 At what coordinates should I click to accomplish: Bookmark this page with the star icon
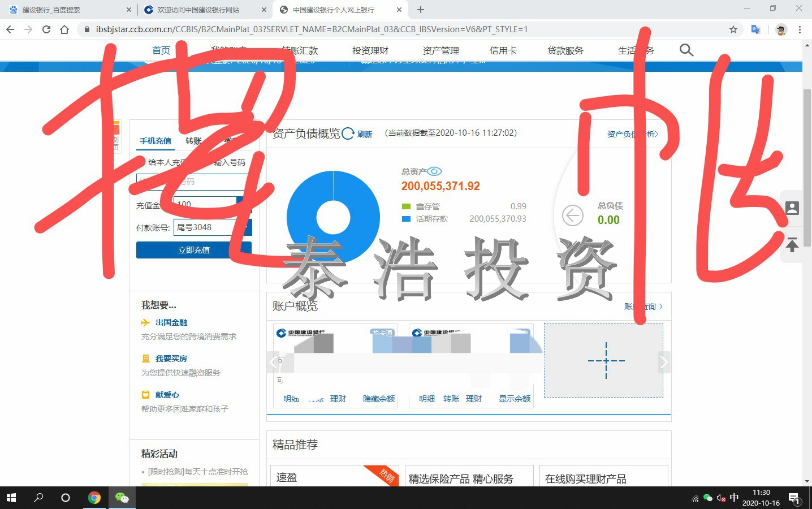click(733, 29)
